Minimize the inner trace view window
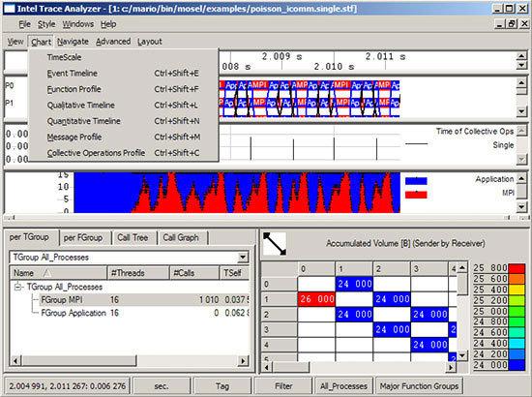 [500, 24]
